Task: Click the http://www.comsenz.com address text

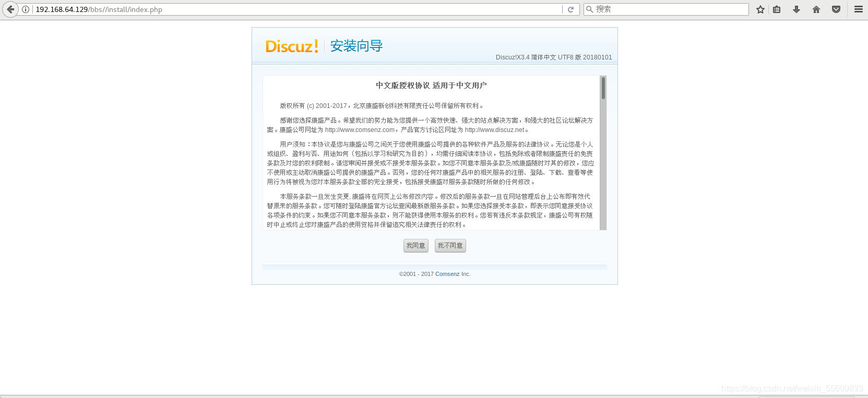Action: coord(360,130)
